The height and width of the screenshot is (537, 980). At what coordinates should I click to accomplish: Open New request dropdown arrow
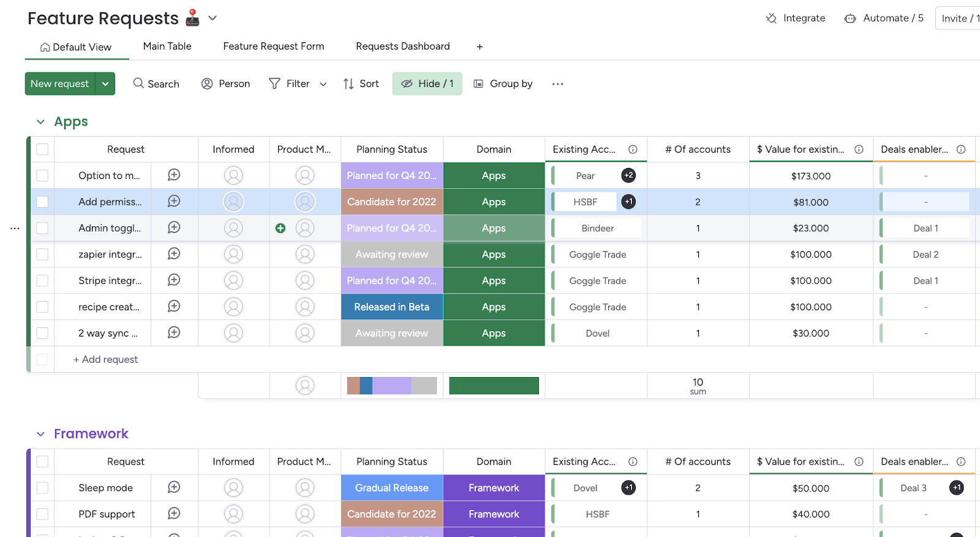pyautogui.click(x=105, y=84)
